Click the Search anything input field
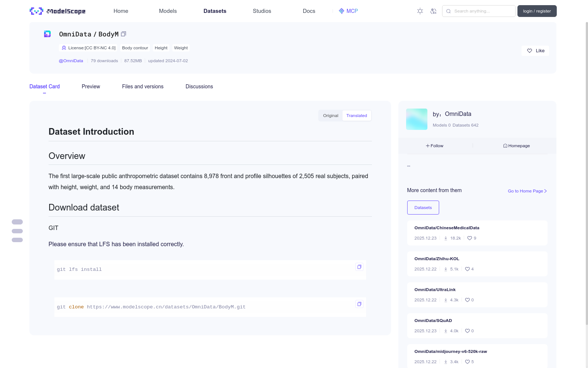The height and width of the screenshot is (368, 588). pos(479,11)
